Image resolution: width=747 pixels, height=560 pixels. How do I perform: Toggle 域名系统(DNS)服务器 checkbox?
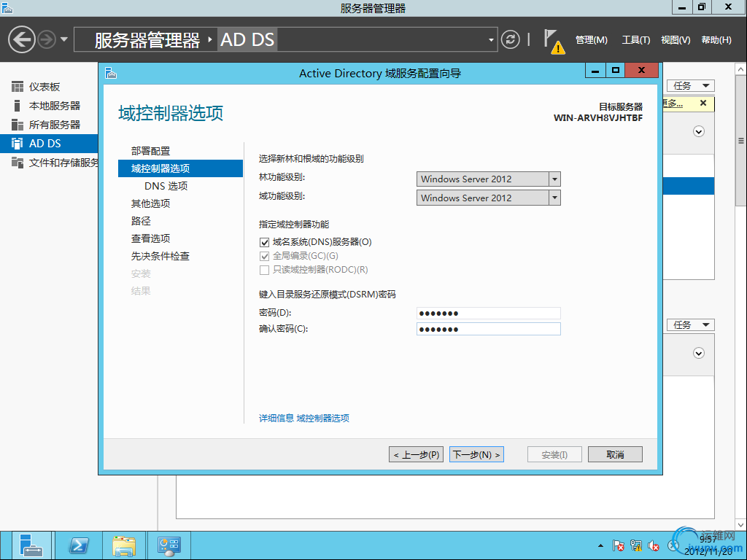[x=264, y=242]
